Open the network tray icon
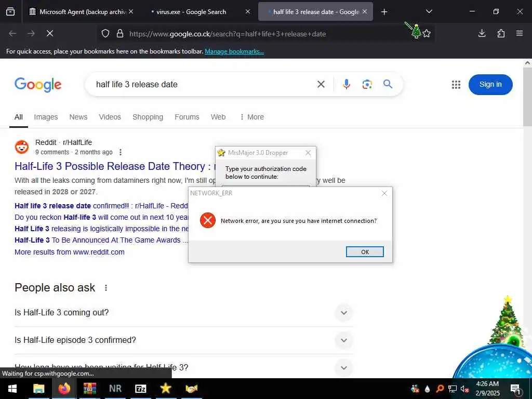This screenshot has width=532, height=399. (x=453, y=389)
